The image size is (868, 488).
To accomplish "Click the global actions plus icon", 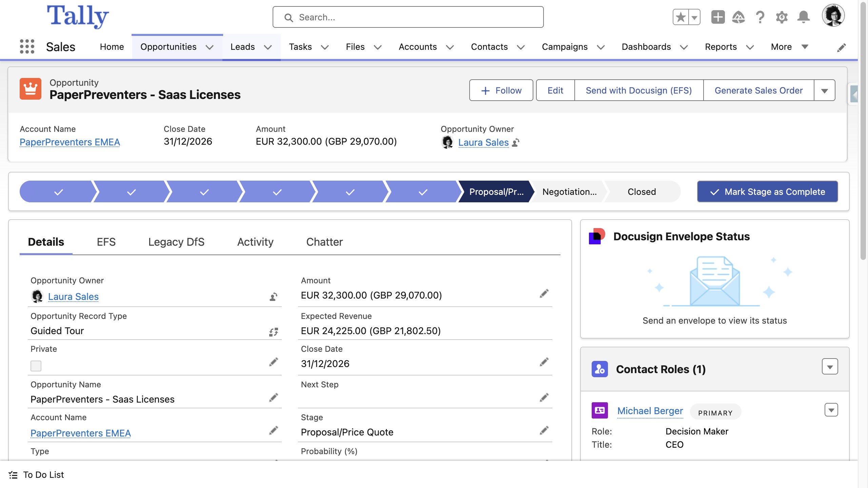I will point(718,17).
